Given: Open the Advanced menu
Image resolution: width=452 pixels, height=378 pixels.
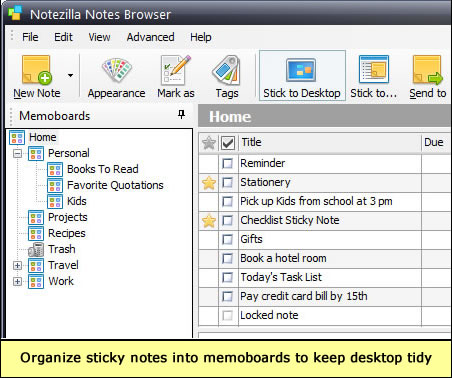Looking at the screenshot, I should tap(150, 37).
